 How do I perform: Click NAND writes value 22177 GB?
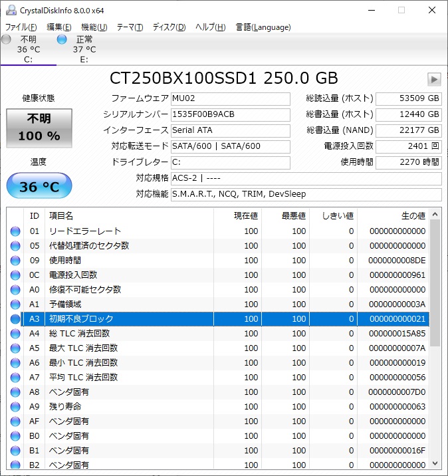point(409,130)
